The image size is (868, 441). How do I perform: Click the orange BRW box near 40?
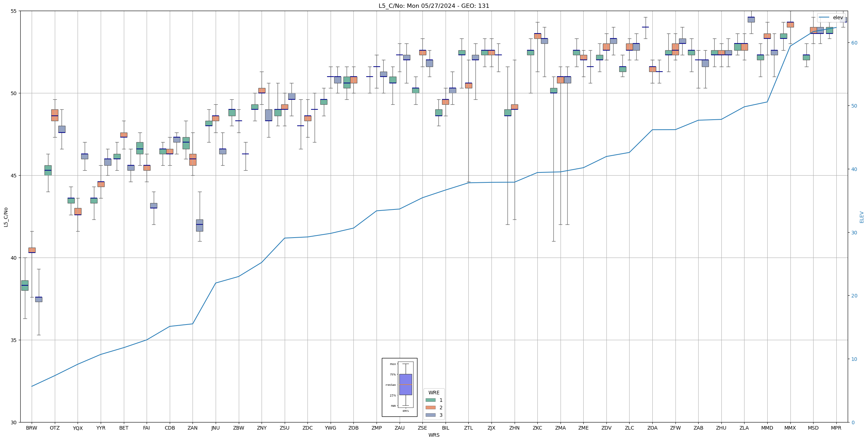[32, 250]
